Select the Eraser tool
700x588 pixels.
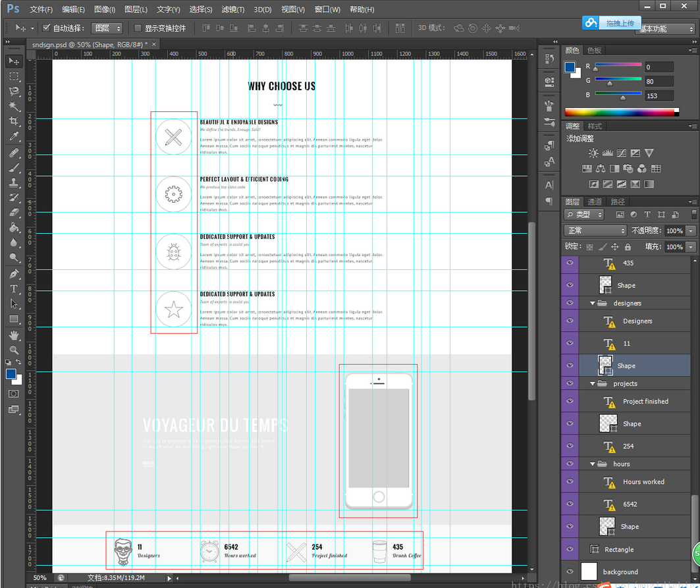[14, 213]
